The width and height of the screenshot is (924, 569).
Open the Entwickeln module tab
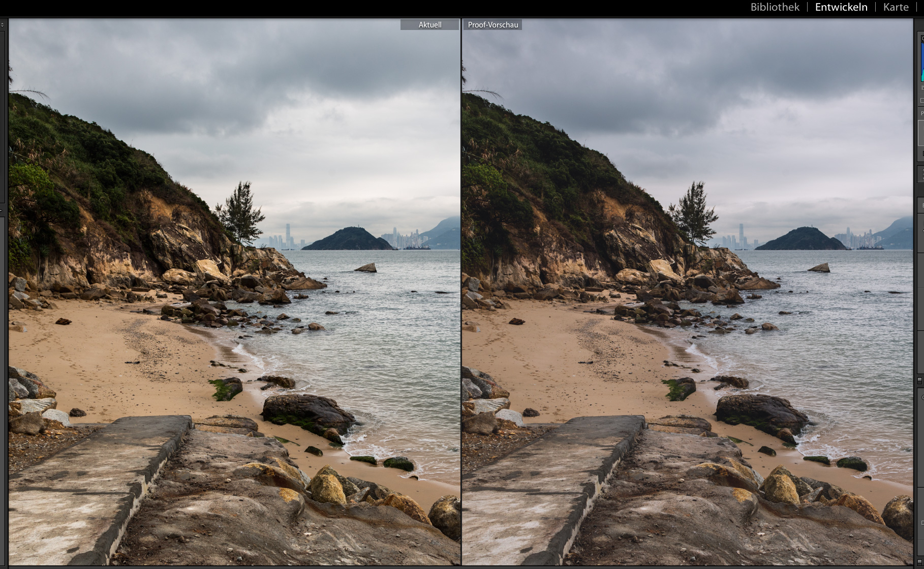coord(841,7)
